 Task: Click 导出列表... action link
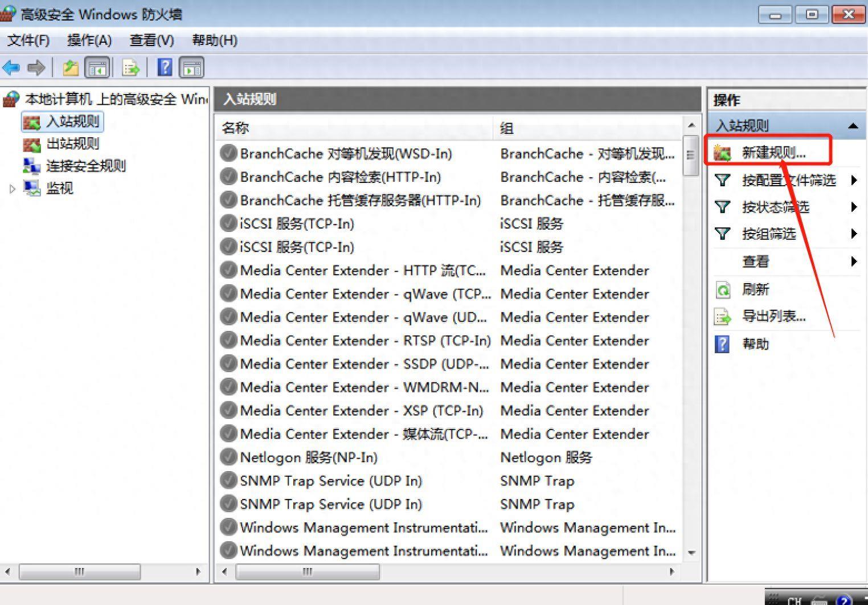tap(773, 316)
